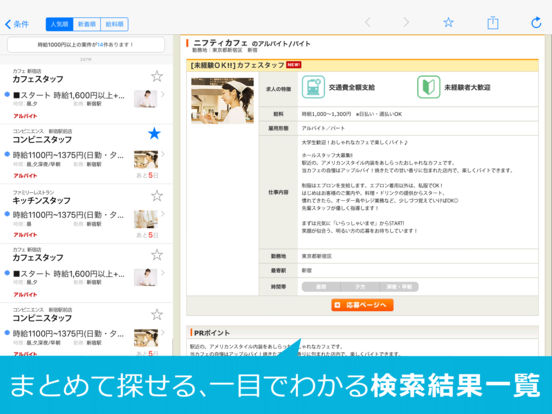Viewport: 552px width, 414px height.
Task: Tap thumbnail of starred コンビニスタッフ listing
Action: click(146, 159)
